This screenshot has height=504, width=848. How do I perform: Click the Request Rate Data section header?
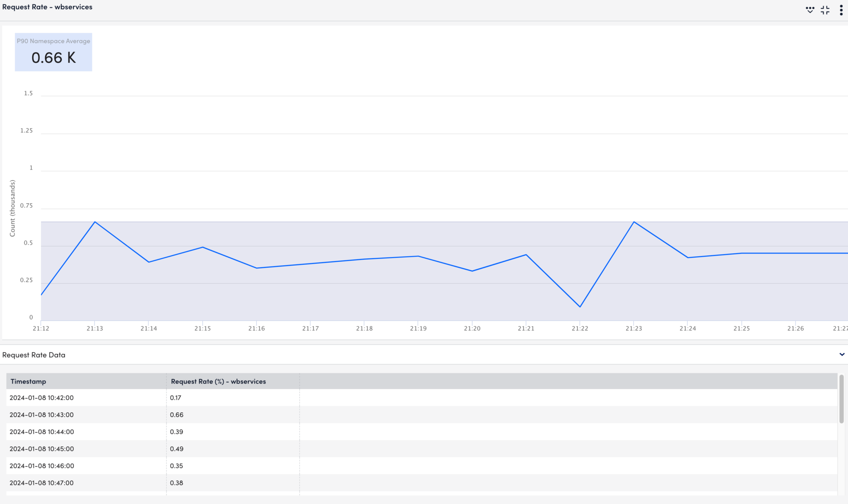point(34,354)
